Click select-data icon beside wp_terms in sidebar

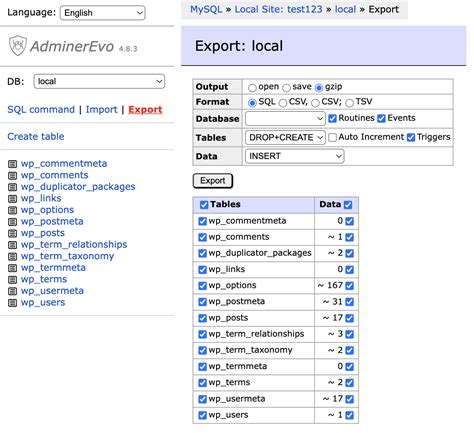coord(12,280)
